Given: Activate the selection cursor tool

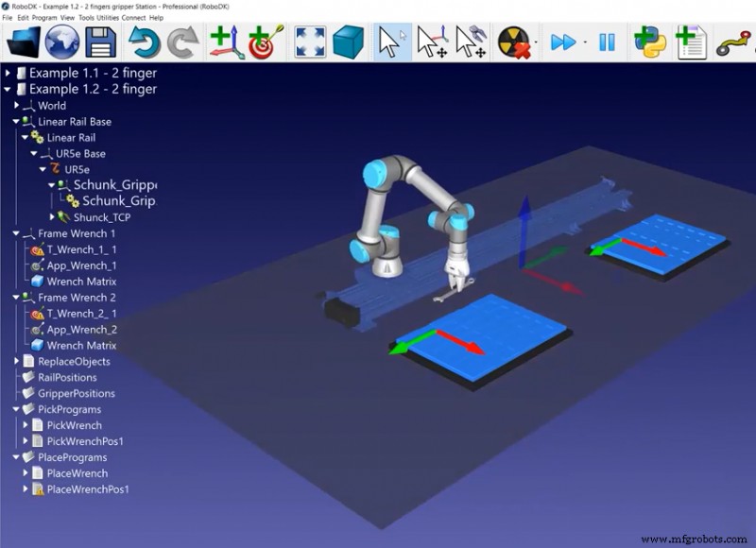Looking at the screenshot, I should pyautogui.click(x=390, y=39).
